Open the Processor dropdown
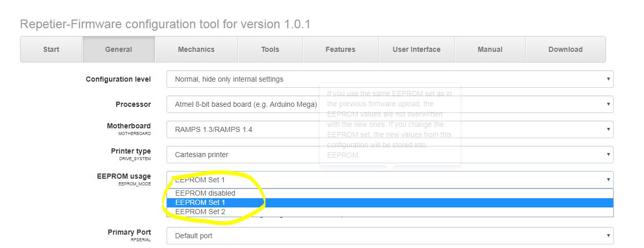Viewport: 644px width, 248px height. tap(390, 104)
